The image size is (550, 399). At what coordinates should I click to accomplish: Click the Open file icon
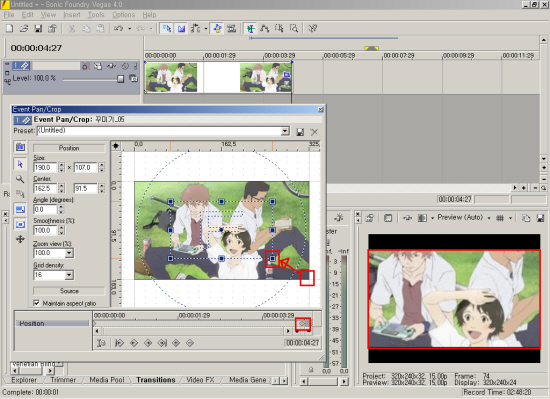tap(24, 28)
